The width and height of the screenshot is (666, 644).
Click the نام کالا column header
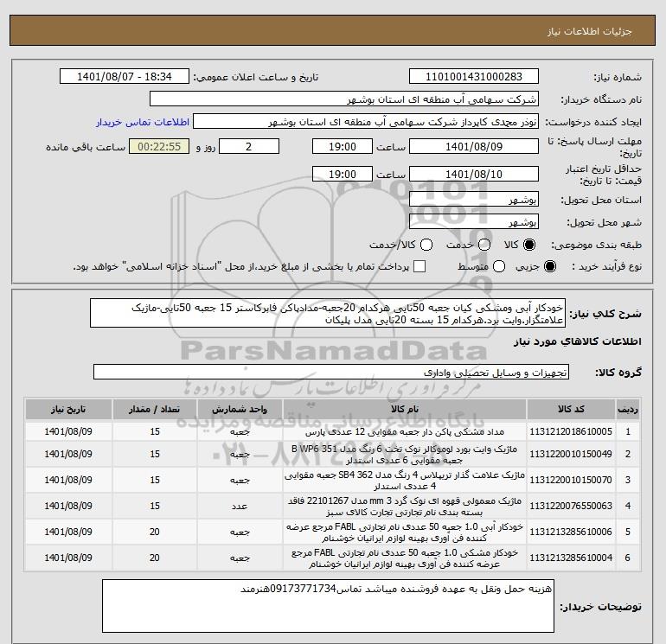pyautogui.click(x=405, y=409)
